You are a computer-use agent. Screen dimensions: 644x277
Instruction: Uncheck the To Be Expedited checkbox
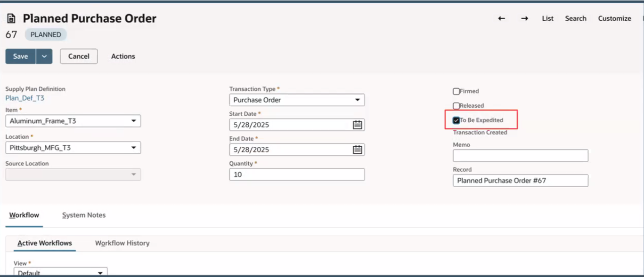[456, 120]
